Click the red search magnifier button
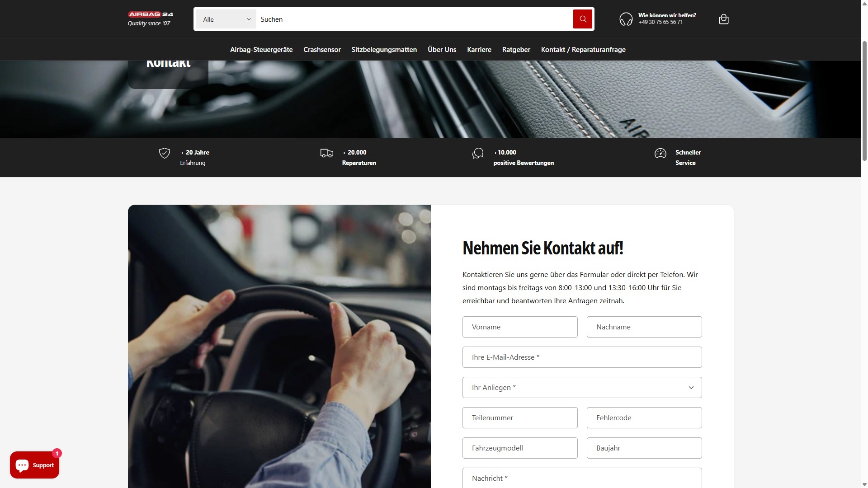The width and height of the screenshot is (868, 488). tap(582, 19)
